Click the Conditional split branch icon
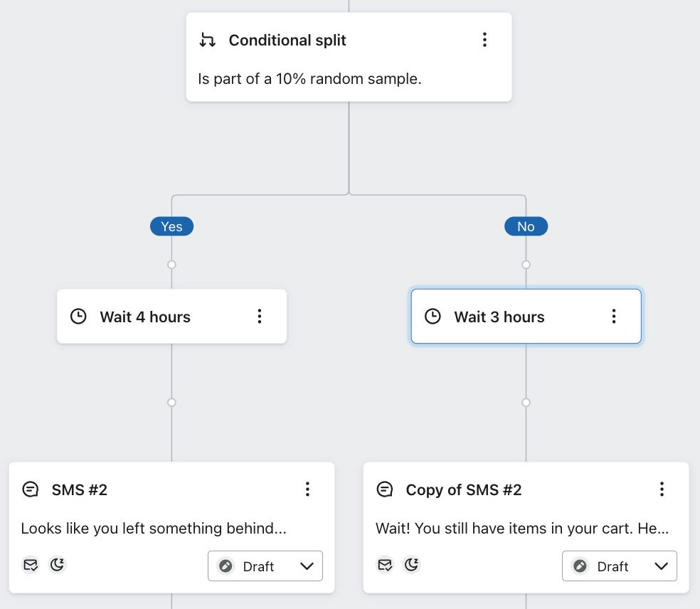This screenshot has height=609, width=700. click(x=207, y=41)
